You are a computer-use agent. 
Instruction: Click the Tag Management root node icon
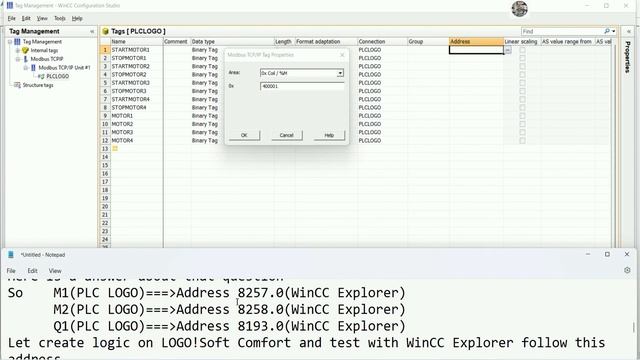[x=17, y=42]
